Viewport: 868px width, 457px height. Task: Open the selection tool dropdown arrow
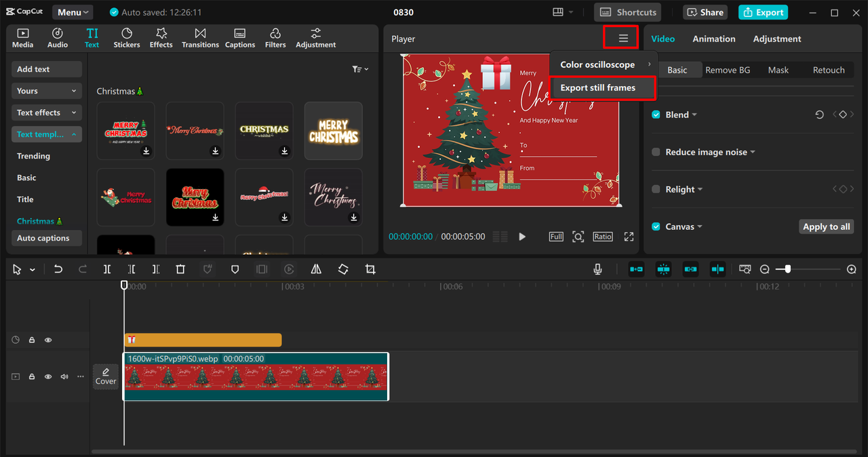32,270
